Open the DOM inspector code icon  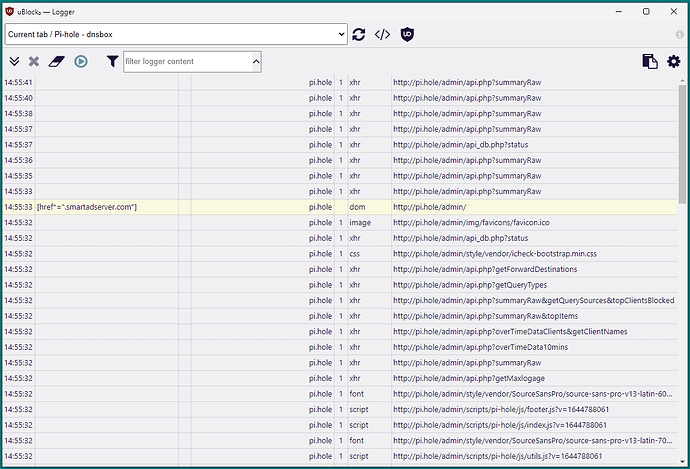[382, 34]
